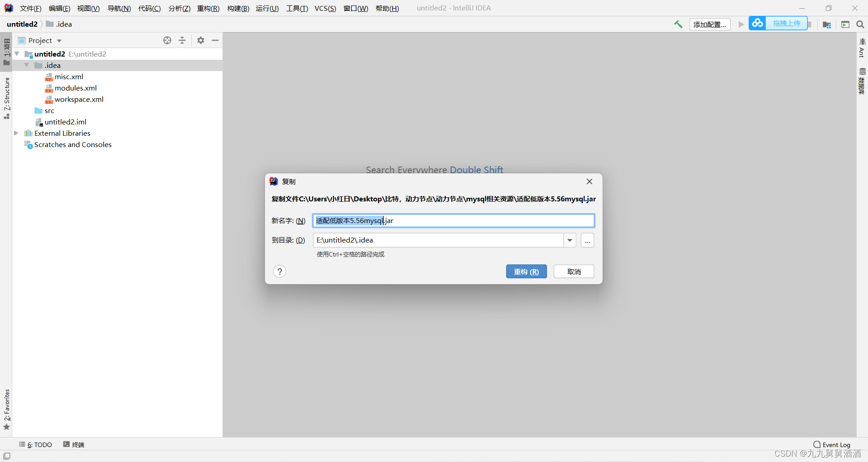
Task: Open the 分析(Z) menu
Action: click(x=179, y=8)
